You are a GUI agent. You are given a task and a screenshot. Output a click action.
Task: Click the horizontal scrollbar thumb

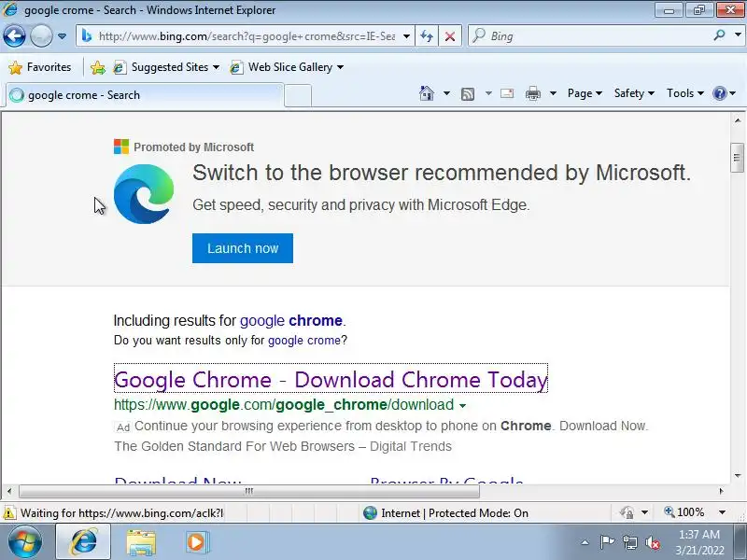click(249, 491)
